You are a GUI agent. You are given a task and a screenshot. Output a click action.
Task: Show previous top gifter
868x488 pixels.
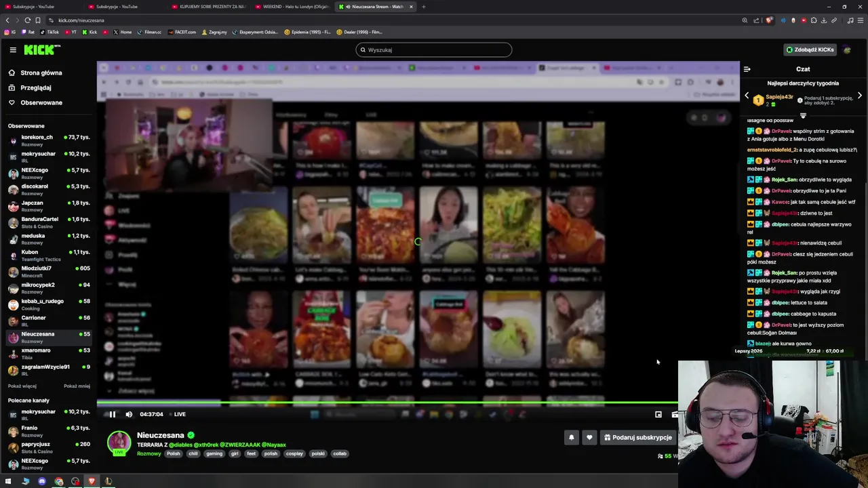(747, 96)
